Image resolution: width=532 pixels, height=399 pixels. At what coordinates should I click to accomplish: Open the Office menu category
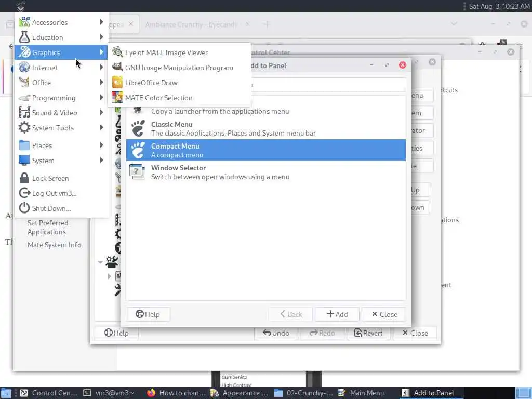[x=61, y=83]
